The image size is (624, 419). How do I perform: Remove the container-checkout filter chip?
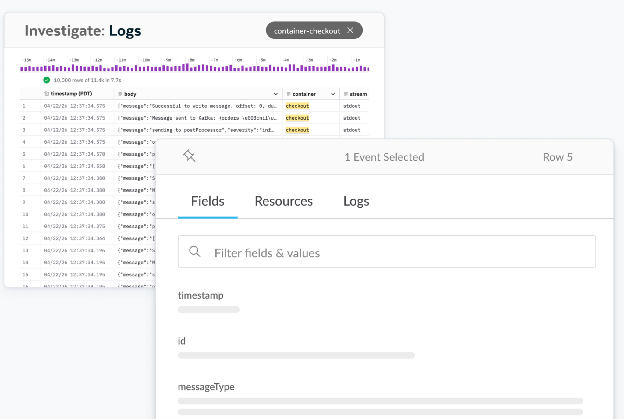[x=350, y=30]
